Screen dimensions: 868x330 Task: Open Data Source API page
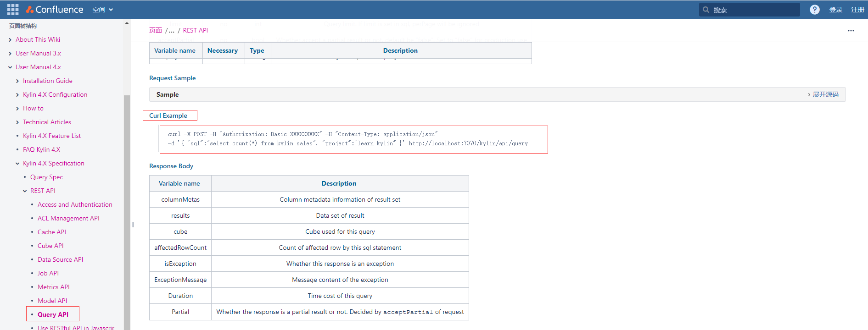[x=60, y=260]
